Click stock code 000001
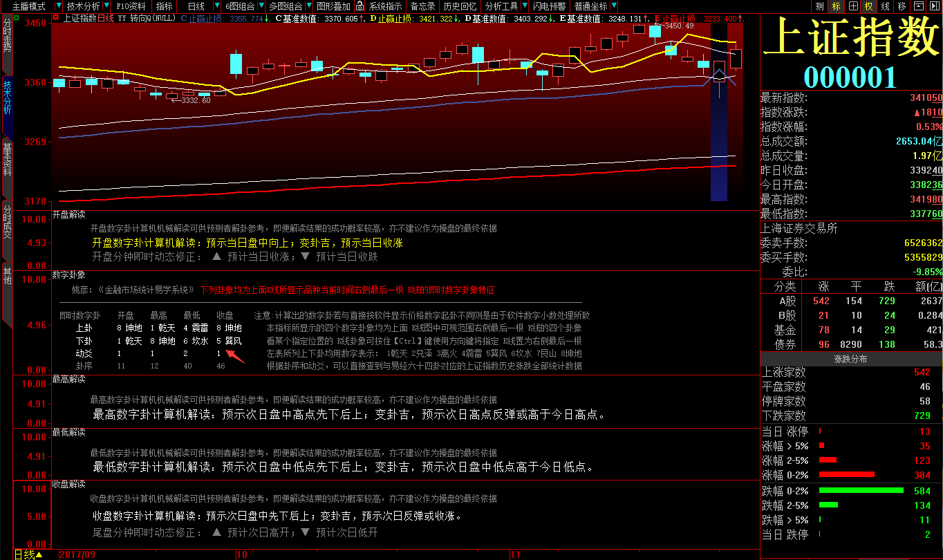The image size is (943, 560). click(x=850, y=77)
